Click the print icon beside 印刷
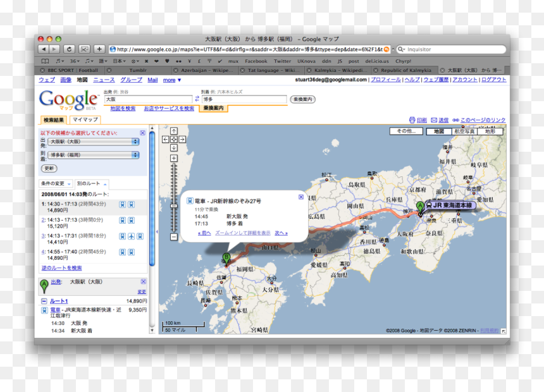This screenshot has height=392, width=544. (x=412, y=120)
